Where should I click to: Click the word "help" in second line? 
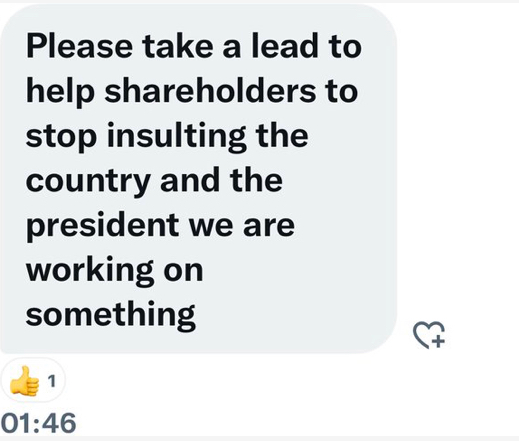pyautogui.click(x=60, y=92)
